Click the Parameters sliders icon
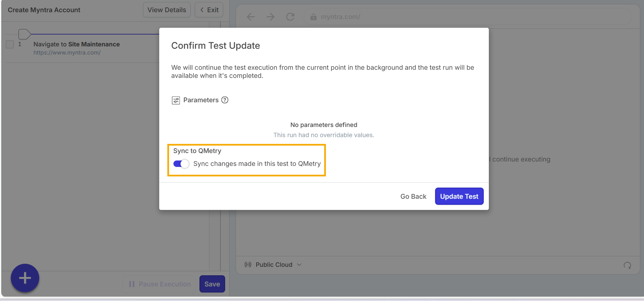This screenshot has width=644, height=301. coord(176,100)
